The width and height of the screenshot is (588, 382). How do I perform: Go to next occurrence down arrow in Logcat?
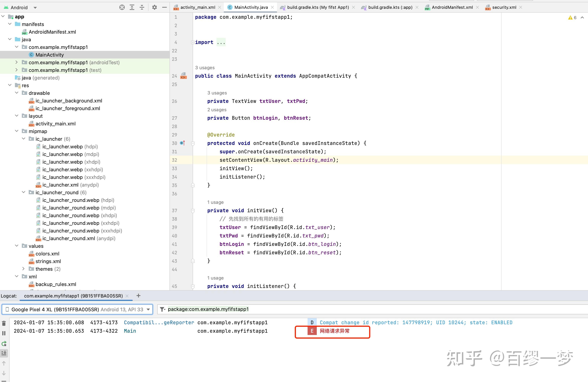(4, 373)
